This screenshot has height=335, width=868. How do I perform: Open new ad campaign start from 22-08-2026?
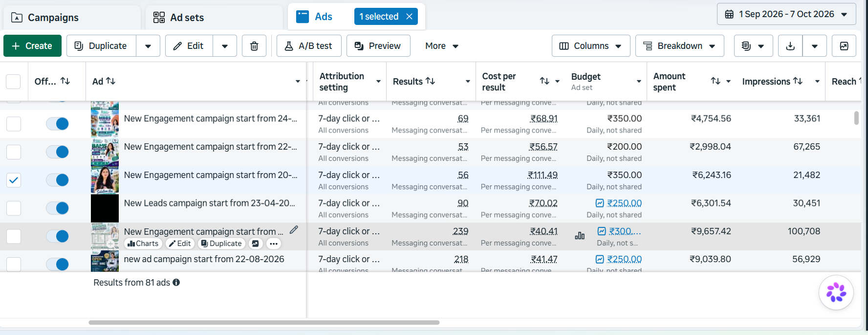(x=204, y=259)
